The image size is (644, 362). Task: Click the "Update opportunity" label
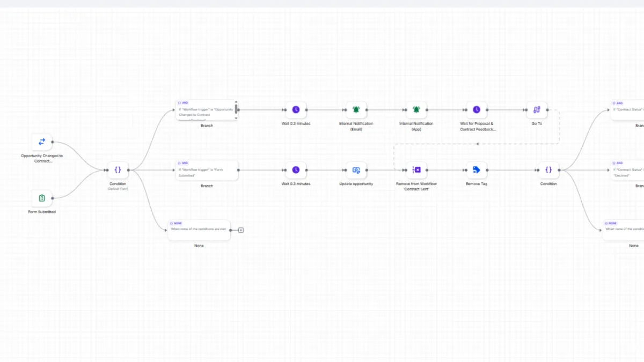[x=356, y=184]
